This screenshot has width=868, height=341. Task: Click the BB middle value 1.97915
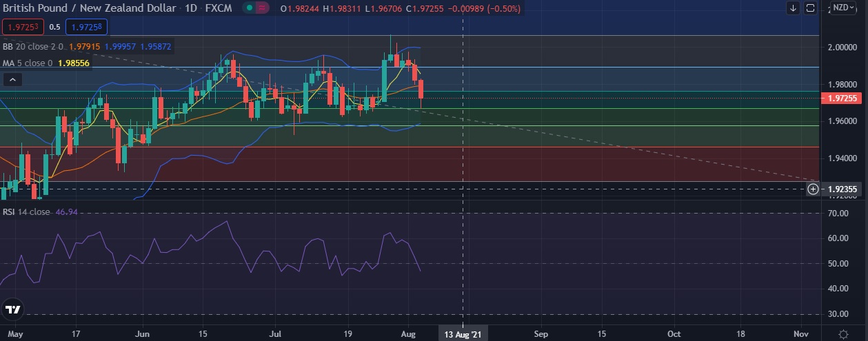[85, 46]
